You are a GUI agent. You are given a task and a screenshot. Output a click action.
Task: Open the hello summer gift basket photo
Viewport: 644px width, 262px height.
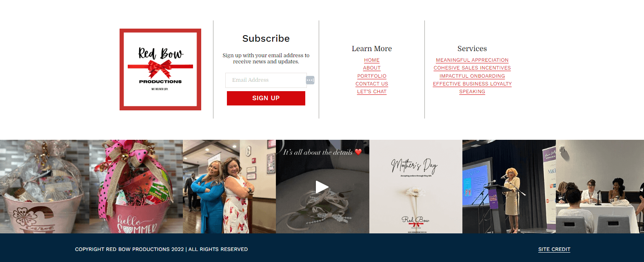(136, 187)
